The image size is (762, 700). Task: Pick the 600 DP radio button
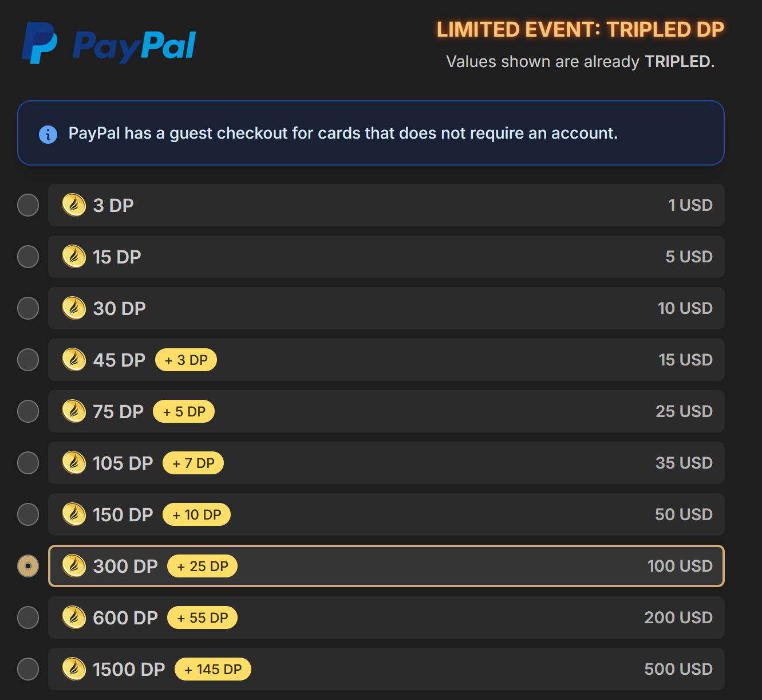pos(28,618)
